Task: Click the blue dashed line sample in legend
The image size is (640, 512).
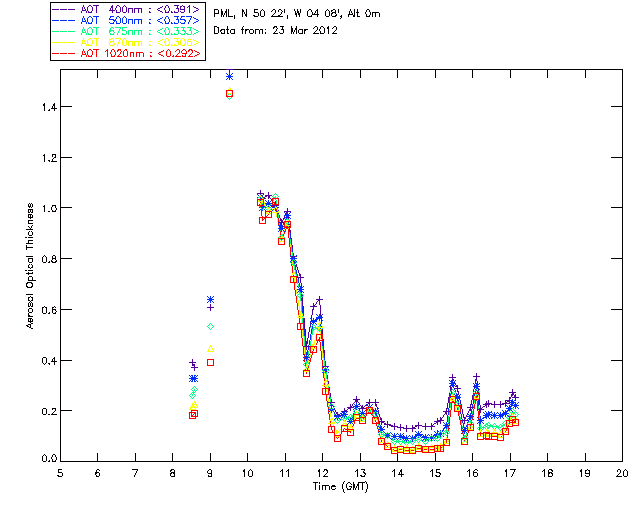Action: click(x=64, y=20)
